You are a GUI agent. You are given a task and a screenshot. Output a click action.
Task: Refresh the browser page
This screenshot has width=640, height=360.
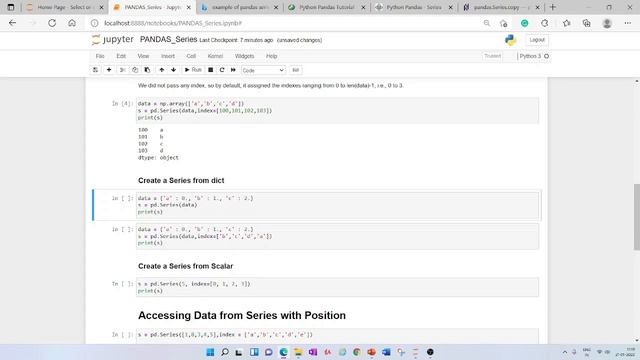[x=52, y=23]
